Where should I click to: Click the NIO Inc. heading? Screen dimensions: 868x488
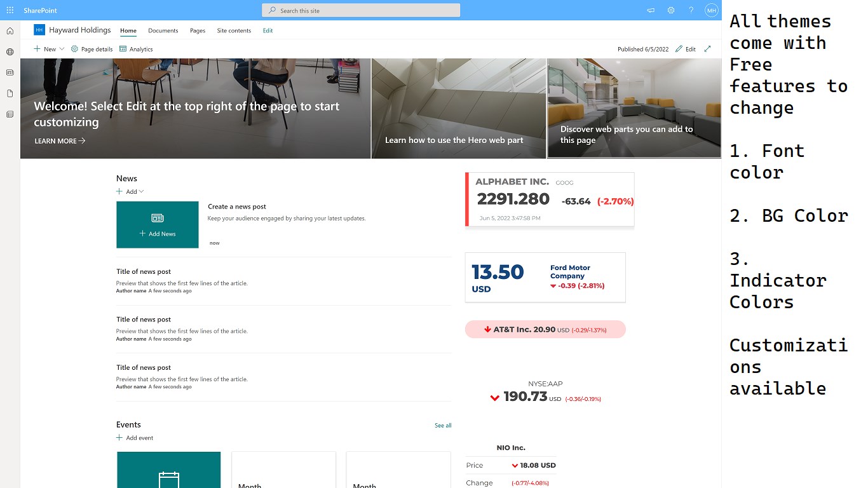pyautogui.click(x=511, y=448)
